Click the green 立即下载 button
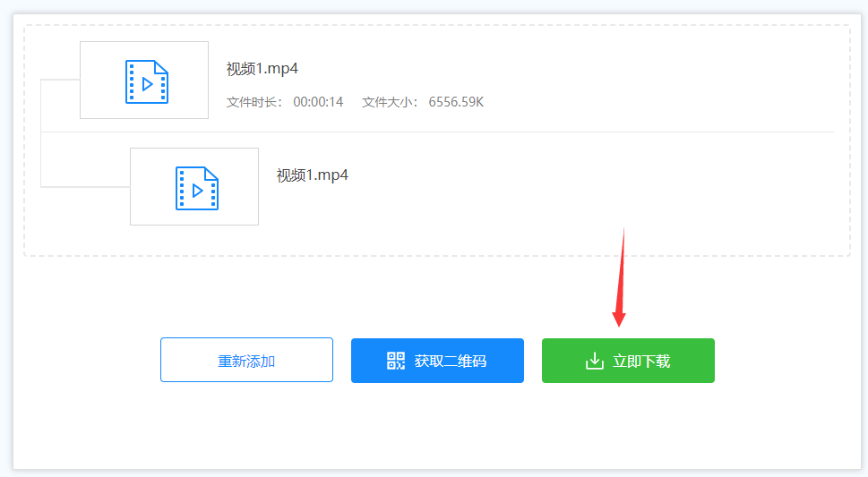868x477 pixels. click(x=628, y=361)
